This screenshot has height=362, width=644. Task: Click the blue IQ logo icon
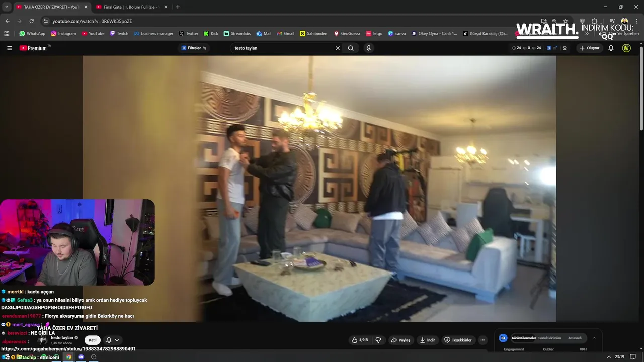pos(503,338)
